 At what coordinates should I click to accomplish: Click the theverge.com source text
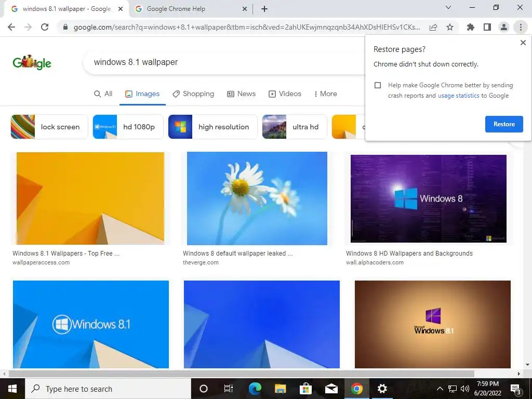(201, 262)
